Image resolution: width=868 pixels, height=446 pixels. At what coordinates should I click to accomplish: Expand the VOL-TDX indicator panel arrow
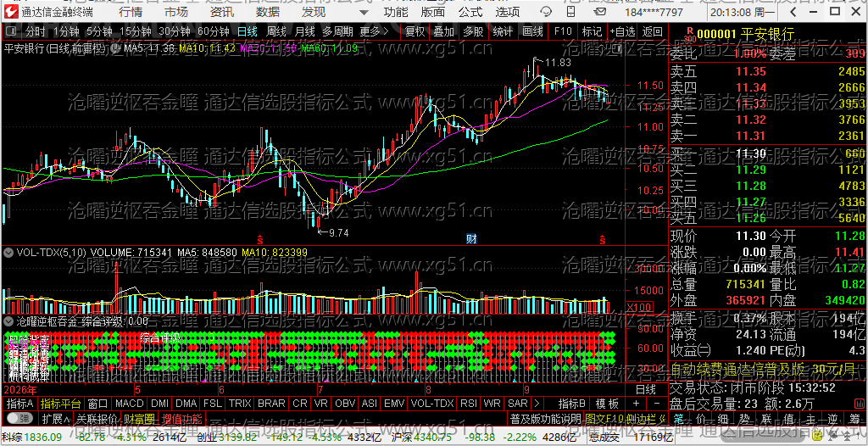(x=8, y=252)
